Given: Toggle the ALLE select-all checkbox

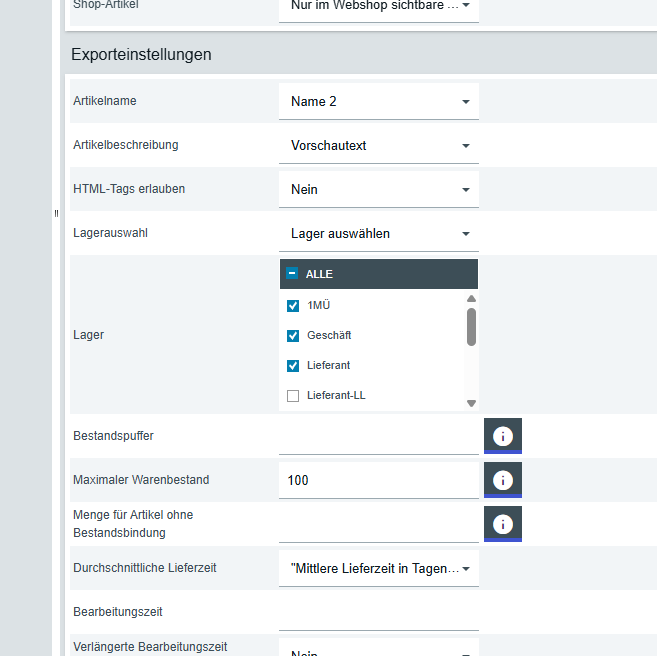Looking at the screenshot, I should tap(293, 274).
